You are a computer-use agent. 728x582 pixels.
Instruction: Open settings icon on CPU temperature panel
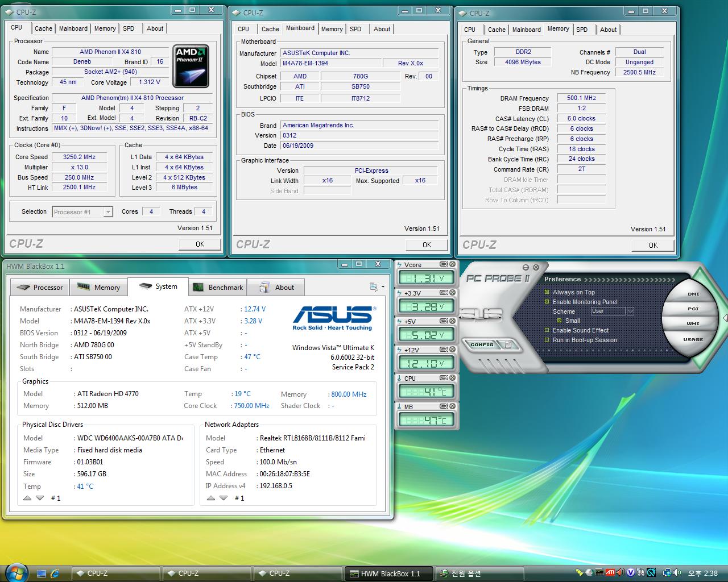pos(444,378)
